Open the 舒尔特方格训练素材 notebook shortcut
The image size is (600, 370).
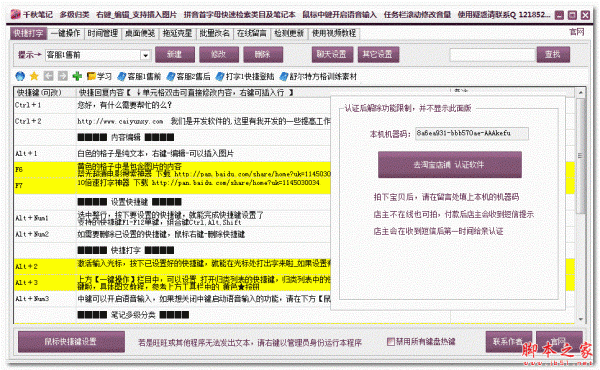click(318, 77)
